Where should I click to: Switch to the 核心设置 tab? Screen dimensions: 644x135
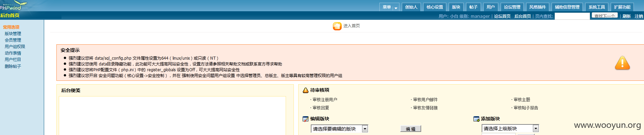pos(435,7)
